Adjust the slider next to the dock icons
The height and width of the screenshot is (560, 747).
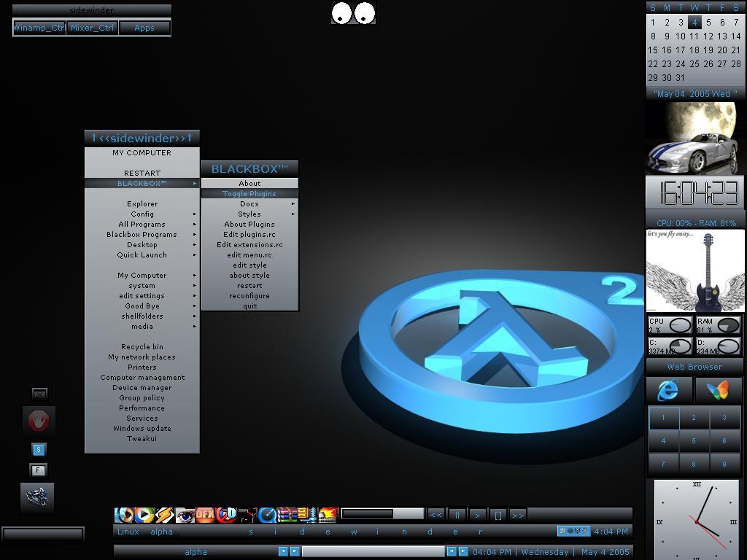tap(382, 514)
